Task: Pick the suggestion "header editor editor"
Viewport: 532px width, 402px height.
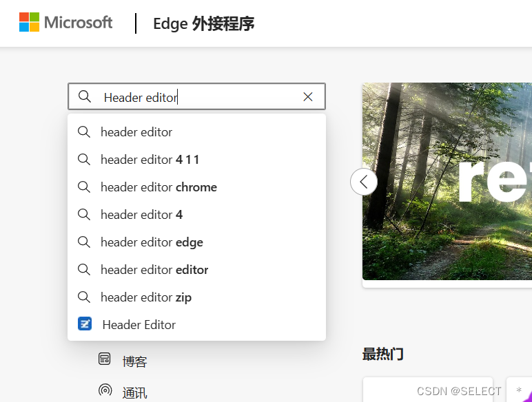Action: pyautogui.click(x=197, y=270)
